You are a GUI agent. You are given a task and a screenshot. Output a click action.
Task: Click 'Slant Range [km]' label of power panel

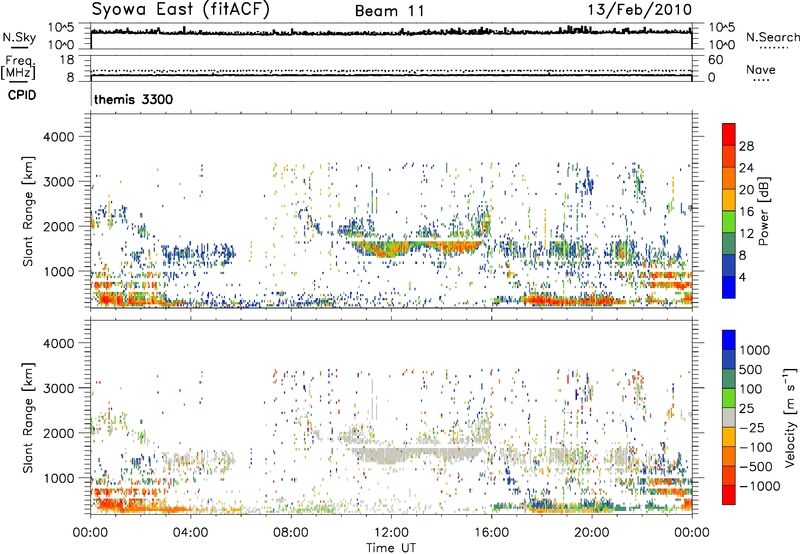(28, 211)
